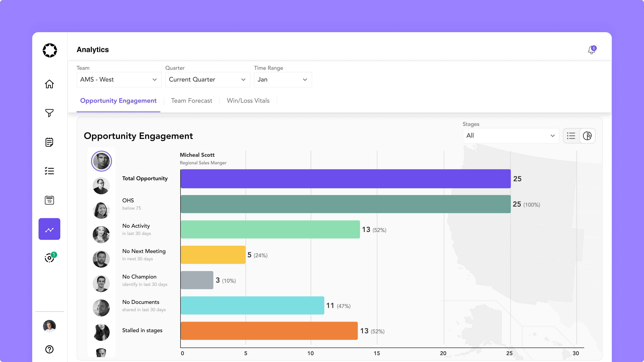644x362 pixels.
Task: Open the help question mark icon
Action: 49,349
